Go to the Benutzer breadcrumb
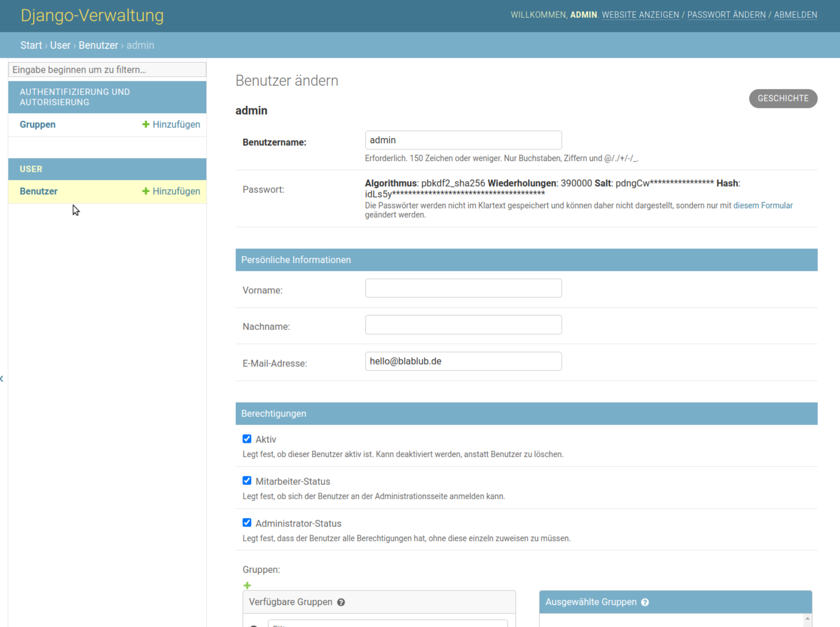This screenshot has height=627, width=840. [x=98, y=45]
